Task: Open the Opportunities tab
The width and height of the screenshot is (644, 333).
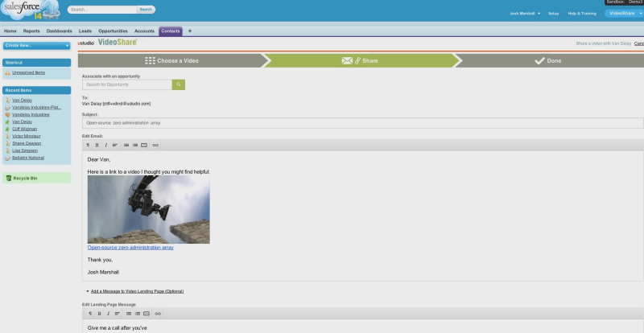Action: click(113, 31)
